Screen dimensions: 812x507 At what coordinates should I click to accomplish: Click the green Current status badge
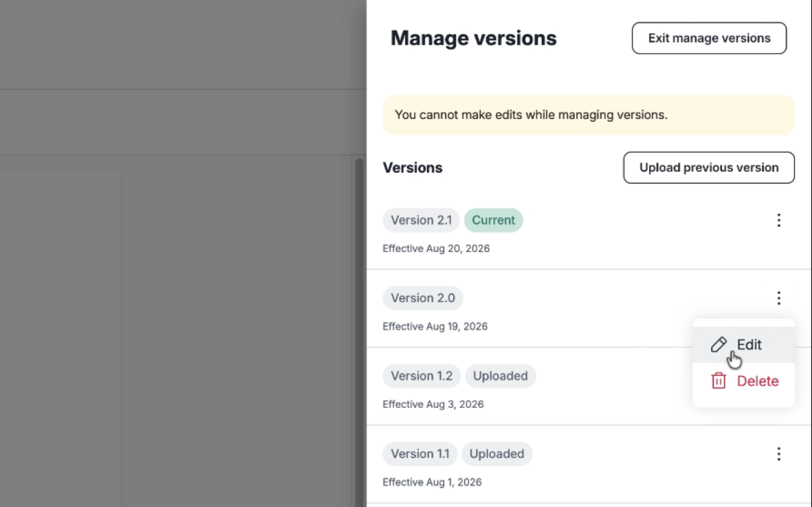click(x=493, y=221)
